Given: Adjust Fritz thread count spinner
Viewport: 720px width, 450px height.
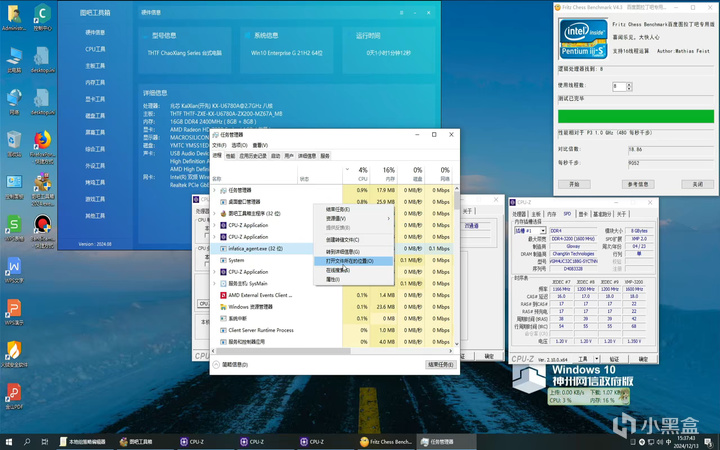Looking at the screenshot, I should [629, 86].
